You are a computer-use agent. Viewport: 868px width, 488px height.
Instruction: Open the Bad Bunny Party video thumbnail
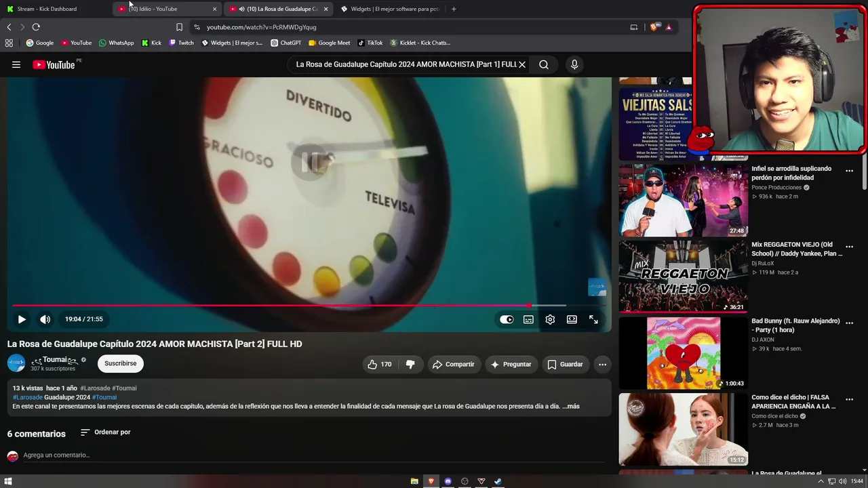point(684,353)
